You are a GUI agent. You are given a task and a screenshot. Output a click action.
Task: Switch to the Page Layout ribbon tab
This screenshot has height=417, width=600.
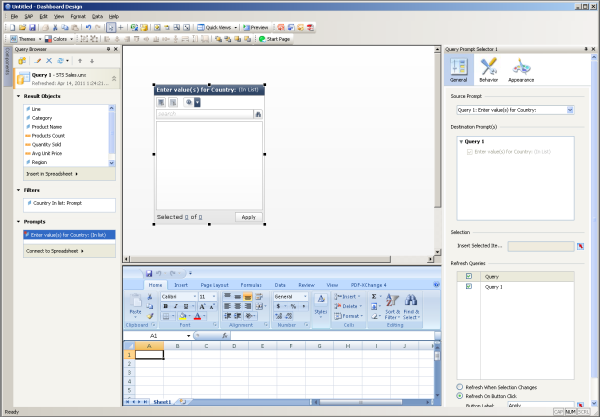214,285
